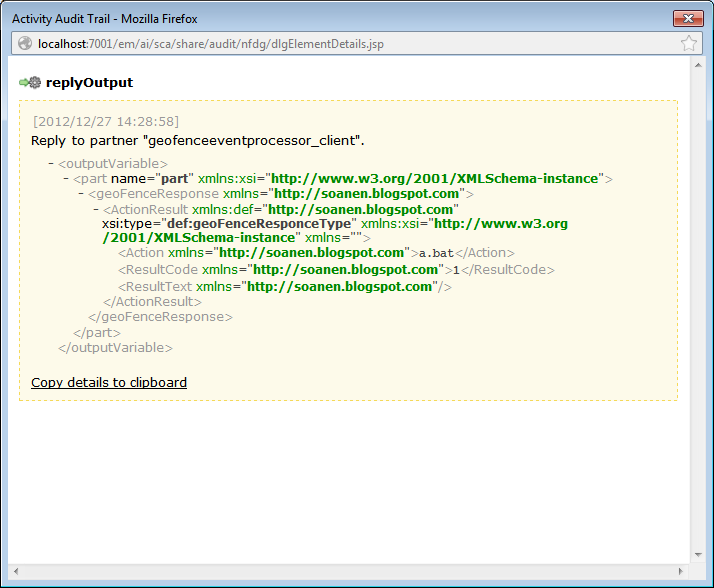Click the globe site identity icon
The image size is (714, 588).
tap(25, 44)
